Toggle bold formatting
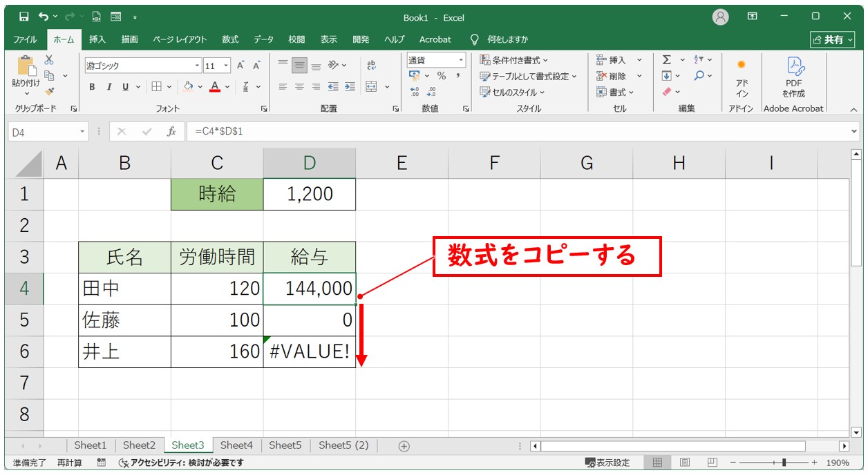The height and width of the screenshot is (475, 868). (x=92, y=87)
